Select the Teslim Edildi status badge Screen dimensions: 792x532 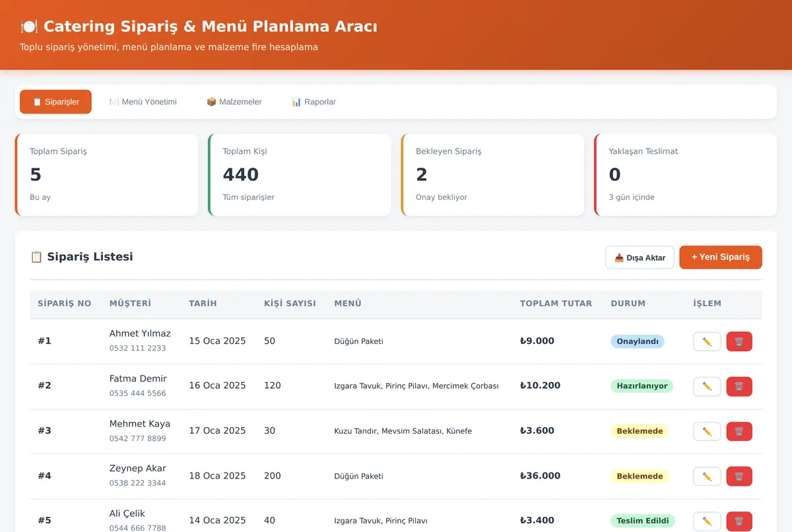pos(643,521)
